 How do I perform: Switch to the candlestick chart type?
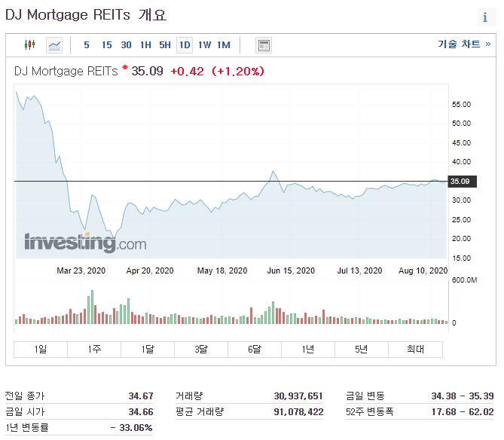[30, 44]
